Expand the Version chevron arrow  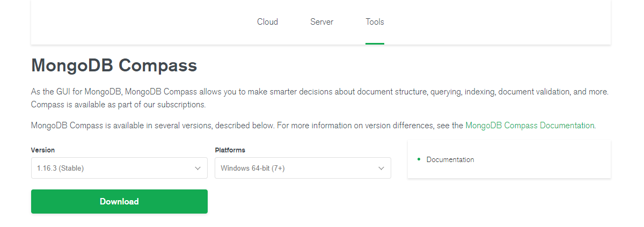tap(197, 168)
